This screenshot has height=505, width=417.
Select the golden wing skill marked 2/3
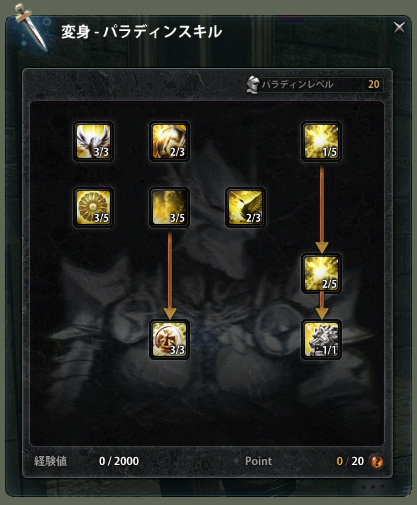pos(245,207)
